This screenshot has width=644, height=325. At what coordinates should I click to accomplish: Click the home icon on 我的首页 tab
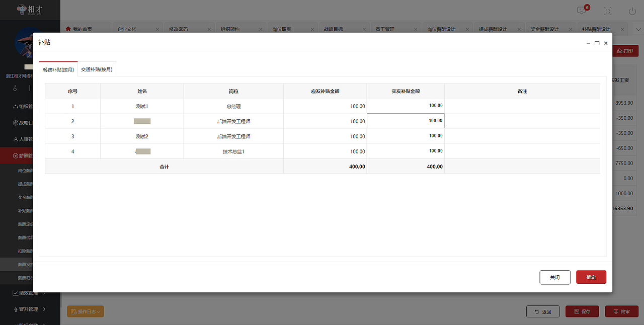coord(68,29)
